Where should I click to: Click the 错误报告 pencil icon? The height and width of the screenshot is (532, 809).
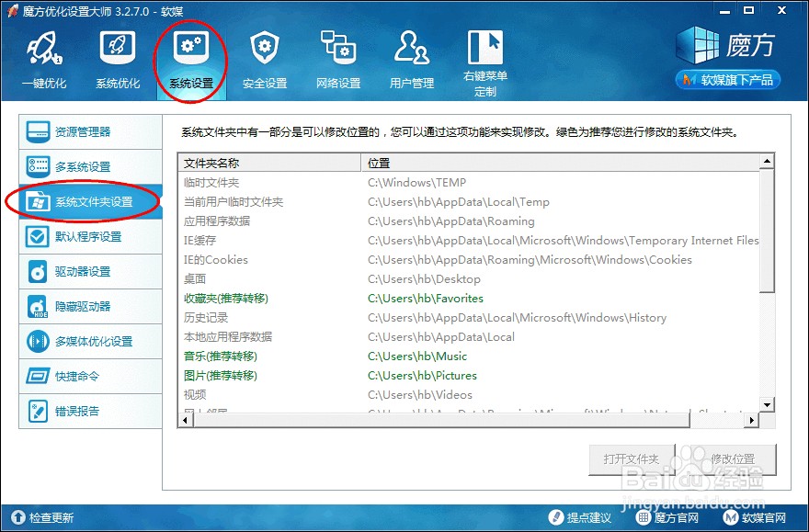click(38, 412)
